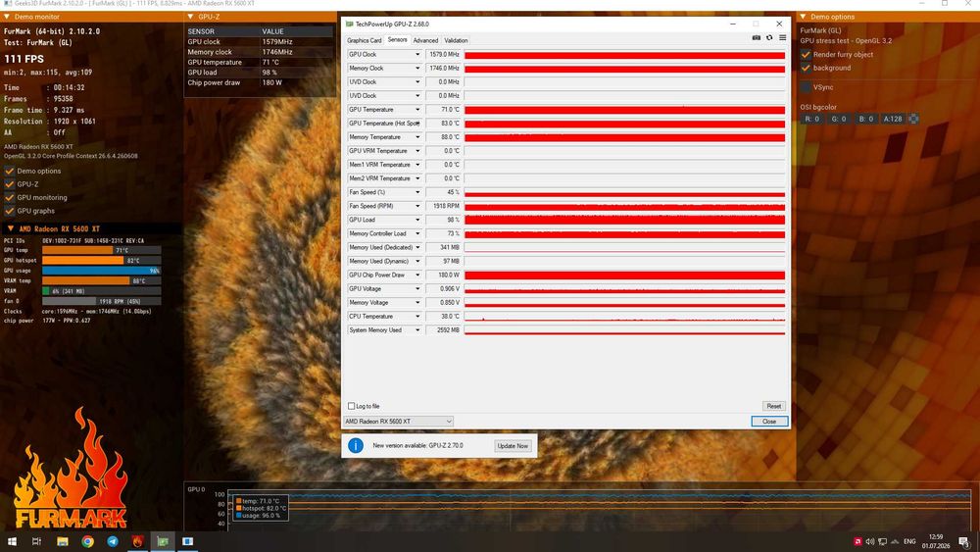Open Task View on the taskbar

pyautogui.click(x=36, y=541)
